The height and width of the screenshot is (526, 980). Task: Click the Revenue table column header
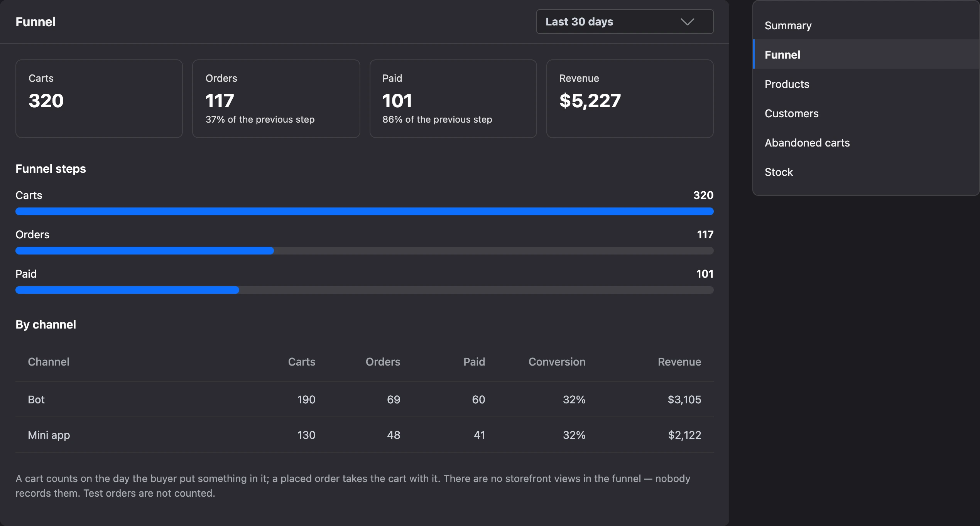click(679, 362)
